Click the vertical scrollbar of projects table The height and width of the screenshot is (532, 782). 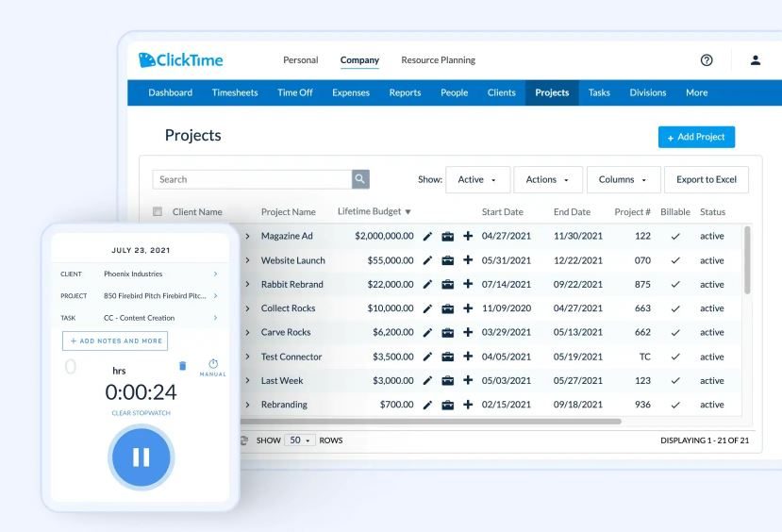click(x=747, y=259)
